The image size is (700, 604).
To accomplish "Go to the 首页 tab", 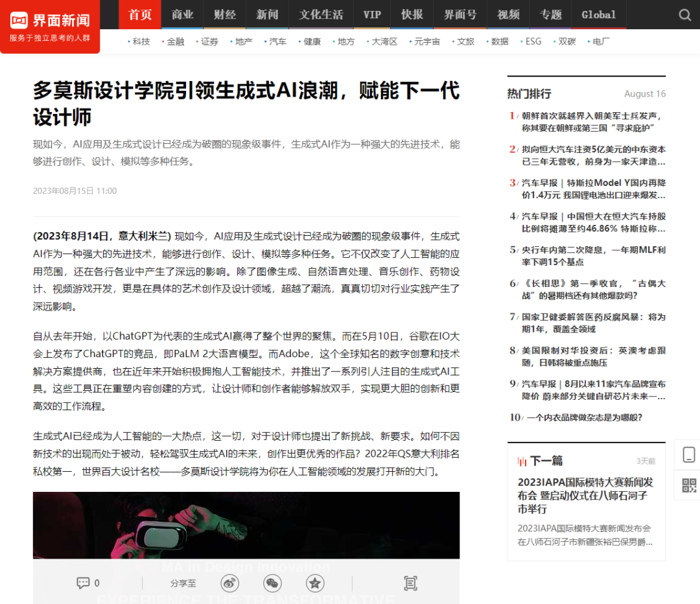I will tap(140, 15).
